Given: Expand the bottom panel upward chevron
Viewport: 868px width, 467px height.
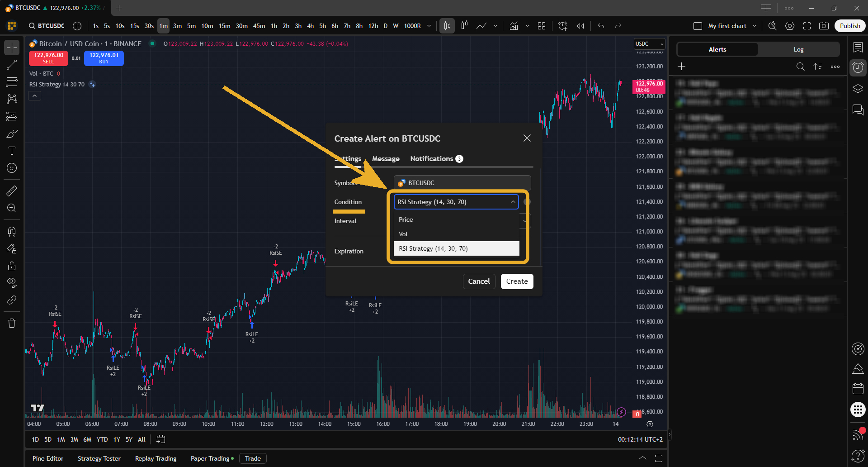Looking at the screenshot, I should [642, 458].
